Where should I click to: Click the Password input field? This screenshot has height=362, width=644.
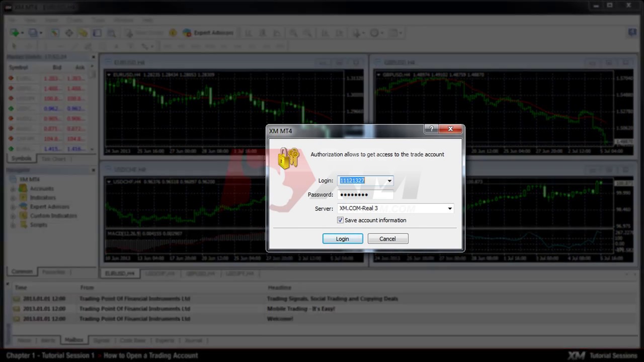point(365,195)
